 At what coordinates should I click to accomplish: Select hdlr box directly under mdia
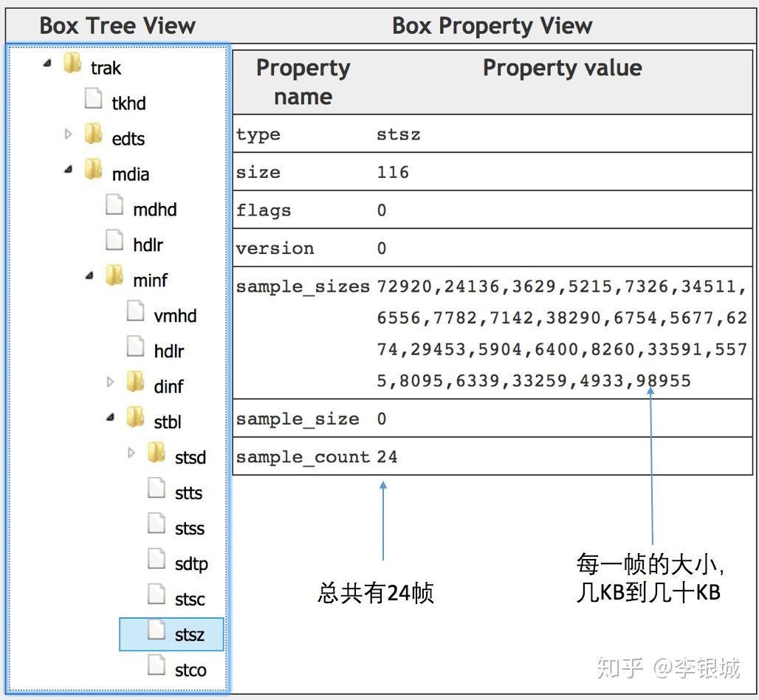pos(148,245)
